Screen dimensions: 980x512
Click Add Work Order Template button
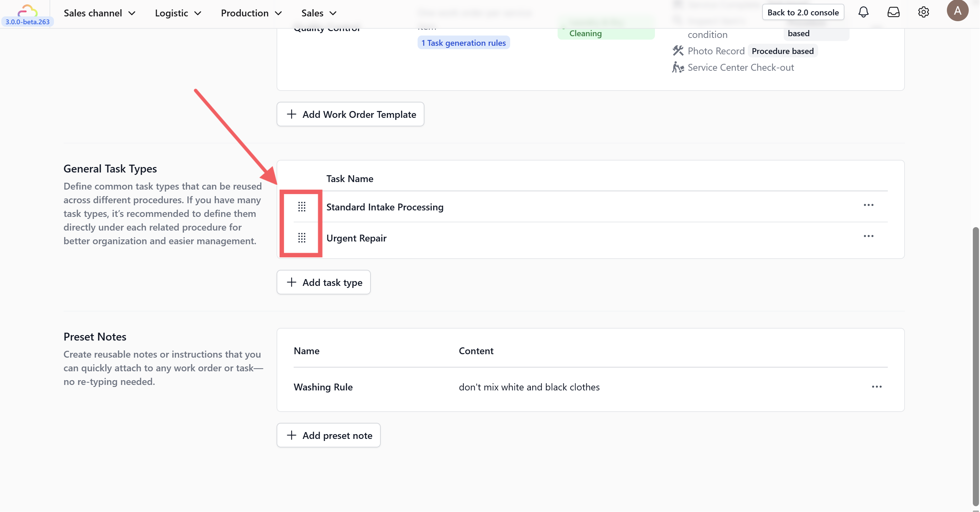(350, 114)
